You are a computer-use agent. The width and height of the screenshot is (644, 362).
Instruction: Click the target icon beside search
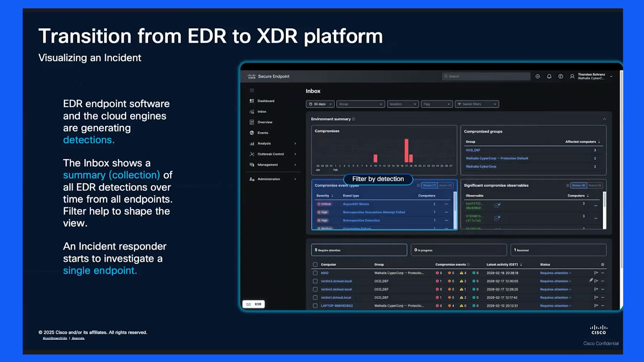[x=538, y=76]
